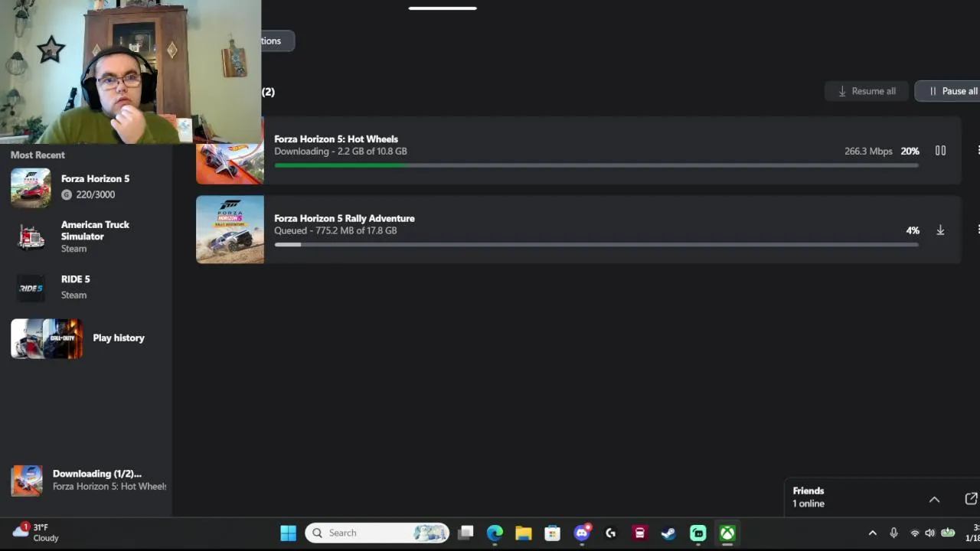Viewport: 980px width, 551px height.
Task: Open Microsoft Store from the taskbar
Action: (553, 533)
